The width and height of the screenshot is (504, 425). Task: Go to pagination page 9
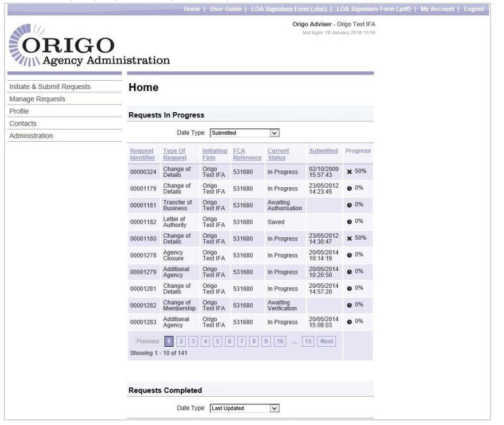[x=266, y=341]
